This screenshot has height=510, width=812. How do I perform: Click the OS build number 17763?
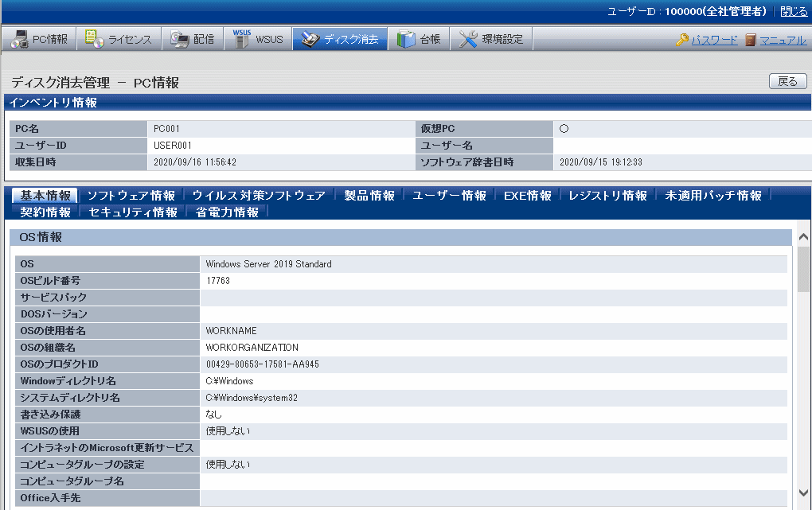coord(218,281)
